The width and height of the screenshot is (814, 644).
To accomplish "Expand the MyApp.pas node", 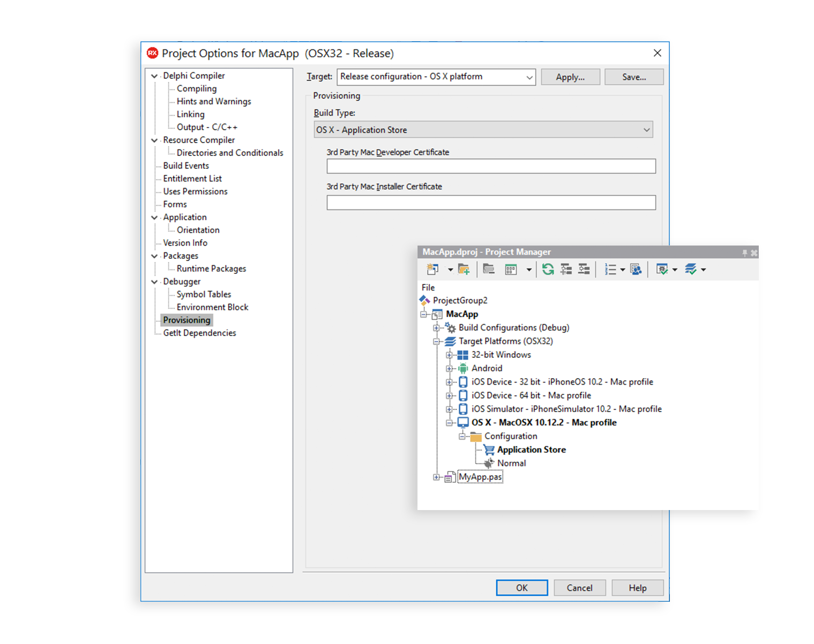I will point(437,477).
